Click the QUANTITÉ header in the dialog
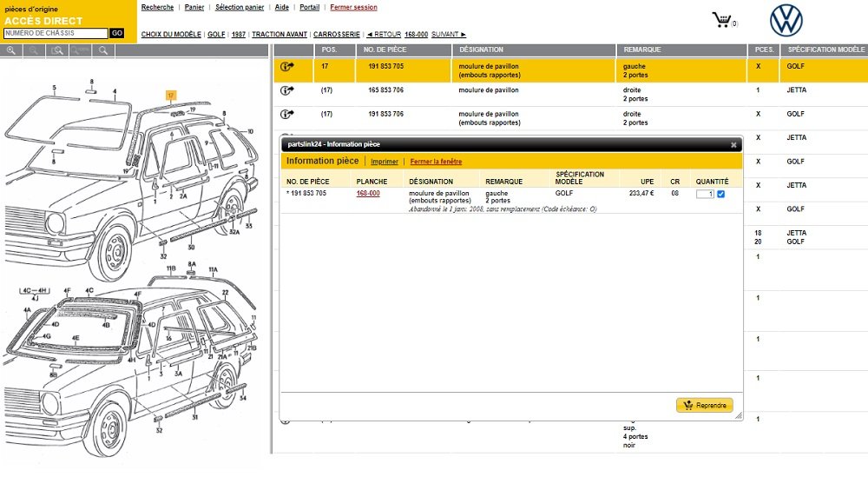 (713, 182)
